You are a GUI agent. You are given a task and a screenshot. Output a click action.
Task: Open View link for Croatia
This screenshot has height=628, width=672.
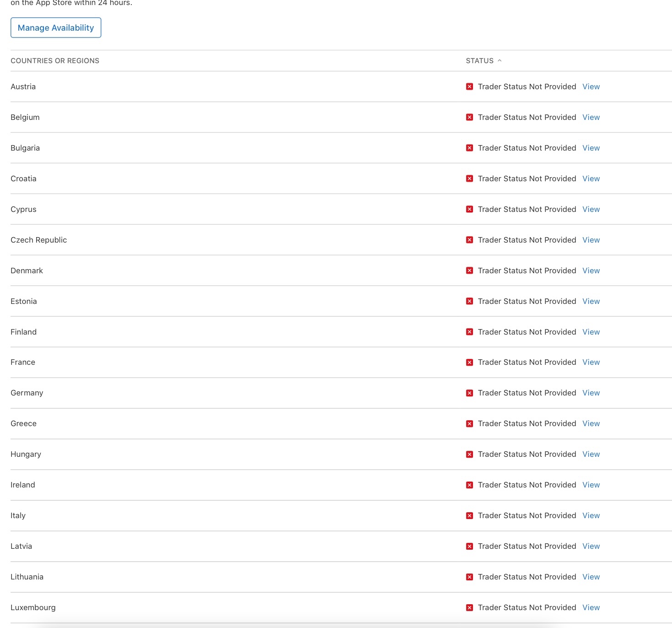tap(591, 179)
